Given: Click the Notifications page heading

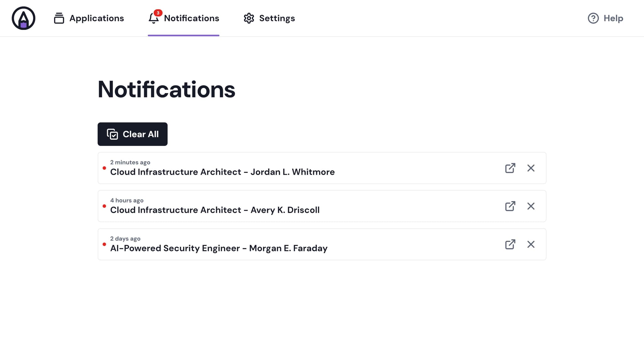Looking at the screenshot, I should (x=166, y=90).
